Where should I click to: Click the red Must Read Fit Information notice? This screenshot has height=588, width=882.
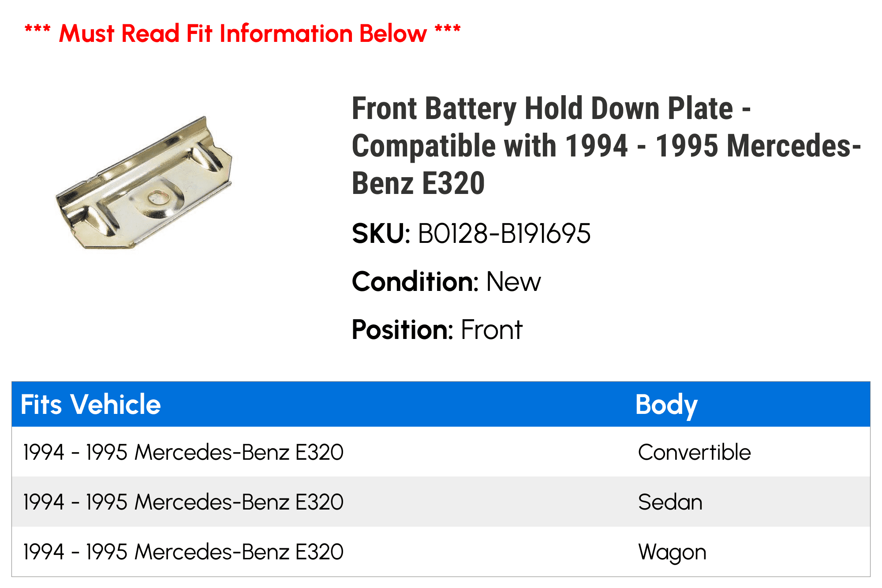tap(243, 33)
